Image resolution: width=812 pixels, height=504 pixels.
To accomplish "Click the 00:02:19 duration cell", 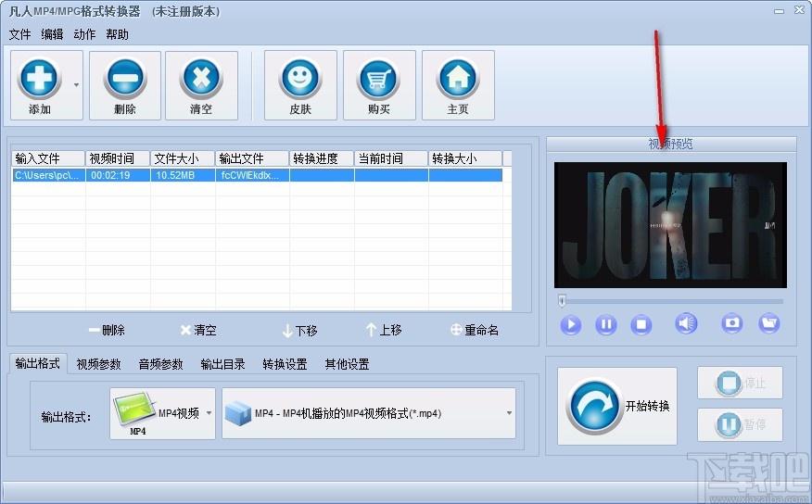I will pos(118,175).
